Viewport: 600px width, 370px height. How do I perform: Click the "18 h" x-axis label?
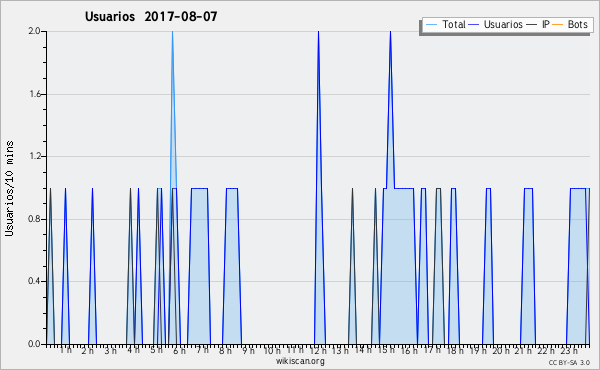(x=455, y=350)
